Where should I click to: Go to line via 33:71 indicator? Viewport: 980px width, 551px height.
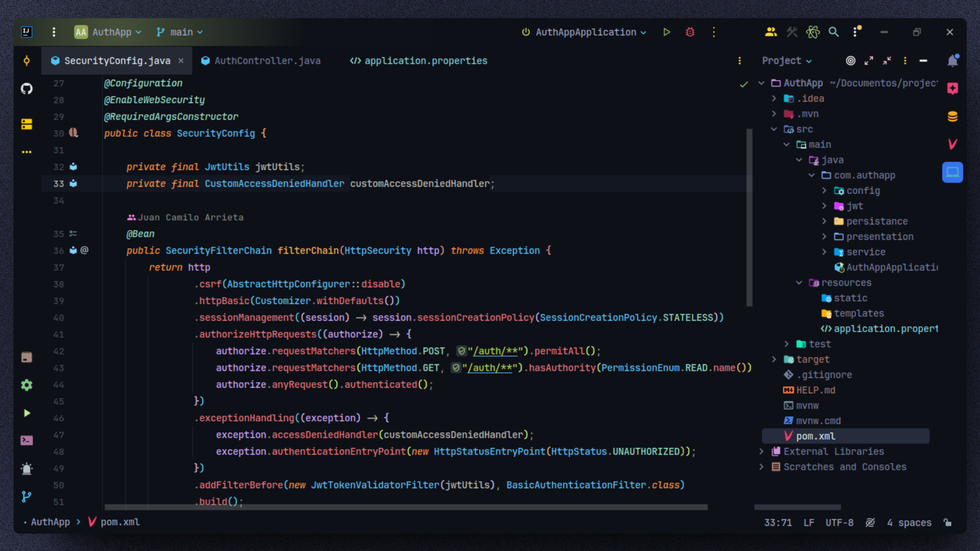click(778, 522)
